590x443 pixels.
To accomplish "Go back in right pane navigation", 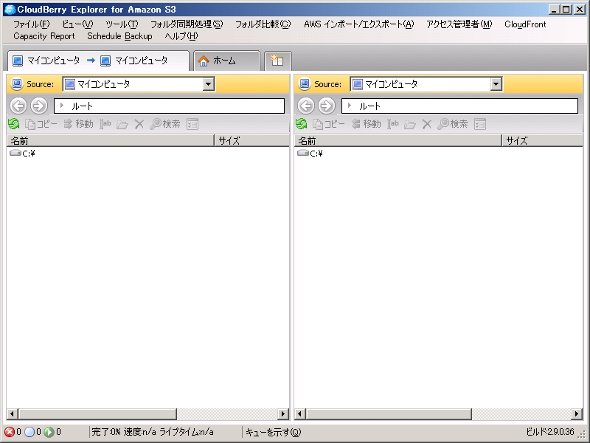I will 306,106.
